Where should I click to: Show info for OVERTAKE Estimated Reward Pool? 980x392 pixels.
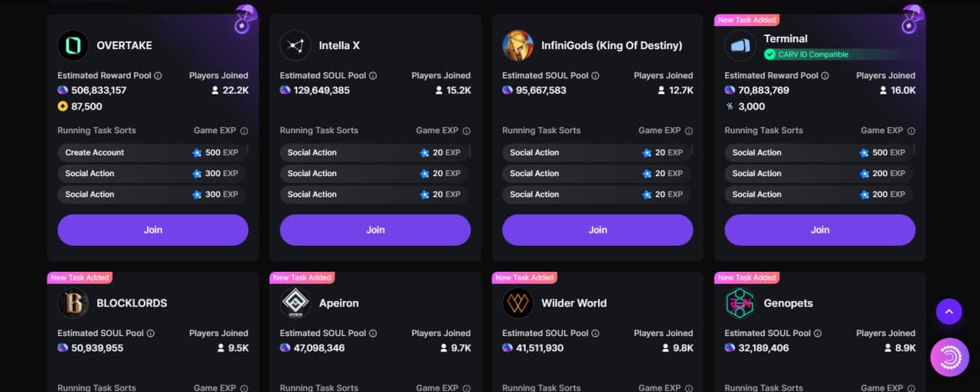pos(158,76)
